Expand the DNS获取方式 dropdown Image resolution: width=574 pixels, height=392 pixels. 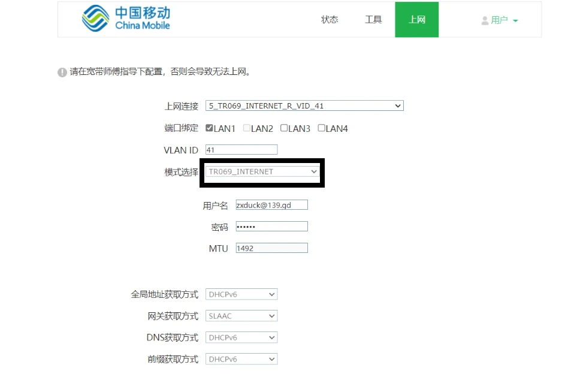(241, 337)
